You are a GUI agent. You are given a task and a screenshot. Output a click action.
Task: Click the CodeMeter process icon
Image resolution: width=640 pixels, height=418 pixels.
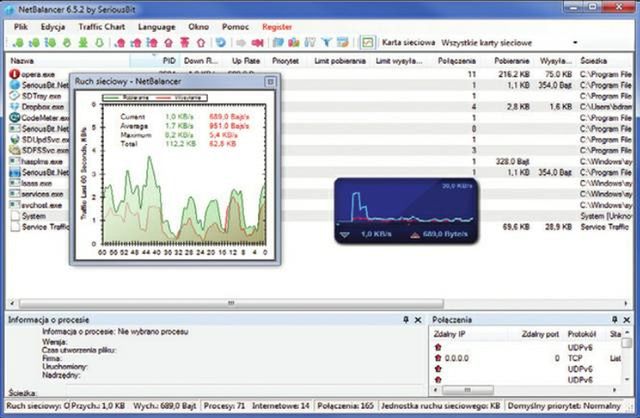click(x=15, y=118)
